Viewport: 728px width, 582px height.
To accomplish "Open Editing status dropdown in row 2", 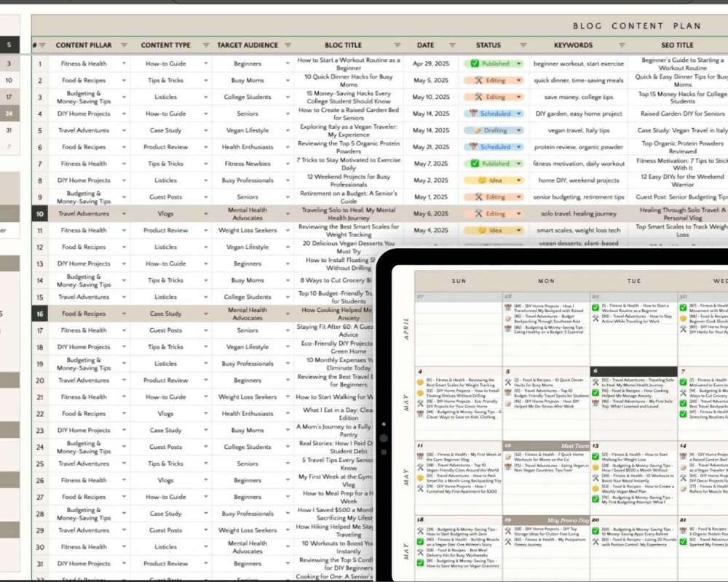I will click(518, 80).
